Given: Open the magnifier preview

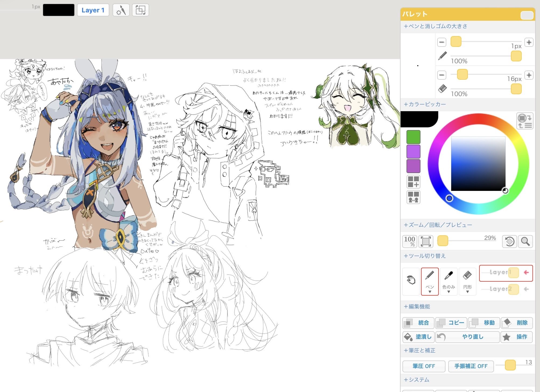Looking at the screenshot, I should (525, 241).
